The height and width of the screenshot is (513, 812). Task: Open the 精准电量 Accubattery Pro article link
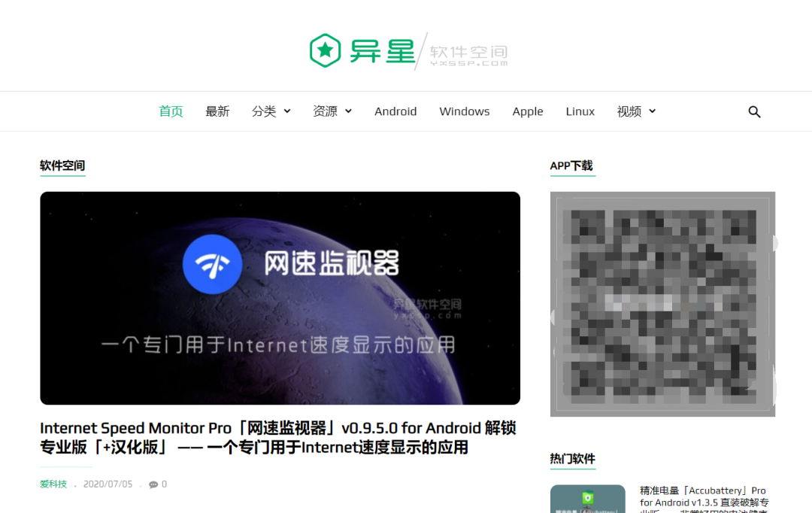pyautogui.click(x=704, y=499)
